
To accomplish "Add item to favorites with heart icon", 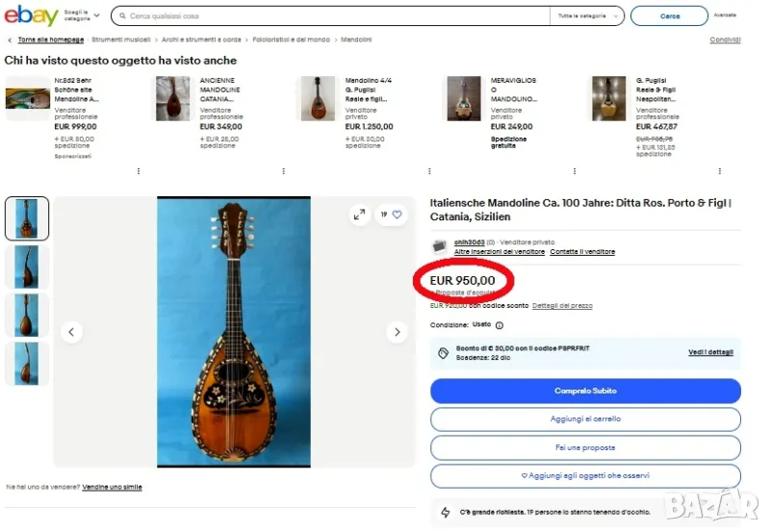I will tap(397, 215).
